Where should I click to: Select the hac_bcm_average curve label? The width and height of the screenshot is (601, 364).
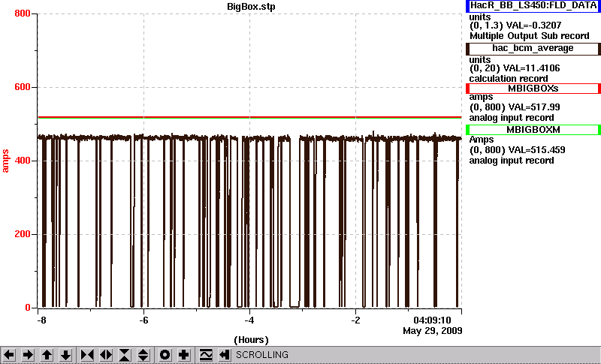coord(533,49)
